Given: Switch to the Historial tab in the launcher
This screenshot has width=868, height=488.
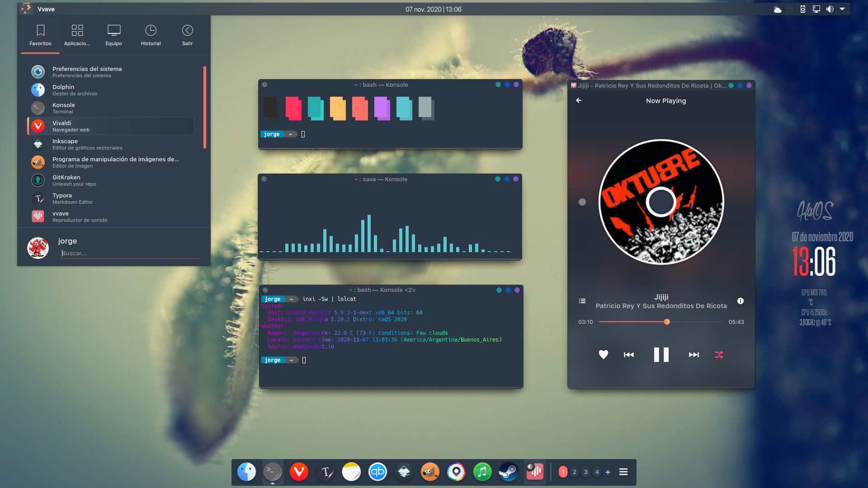Looking at the screenshot, I should pyautogui.click(x=151, y=35).
